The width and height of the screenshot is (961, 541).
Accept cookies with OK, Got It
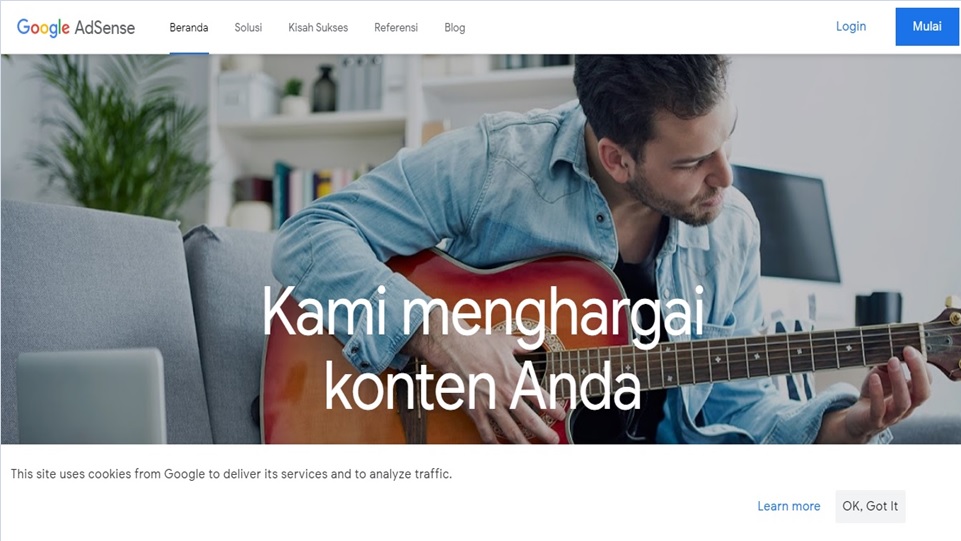point(870,506)
